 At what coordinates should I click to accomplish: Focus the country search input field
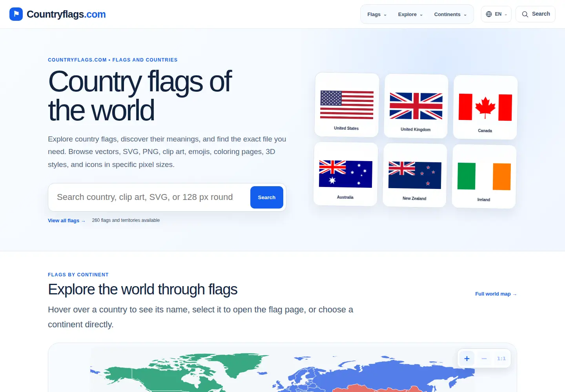[151, 197]
